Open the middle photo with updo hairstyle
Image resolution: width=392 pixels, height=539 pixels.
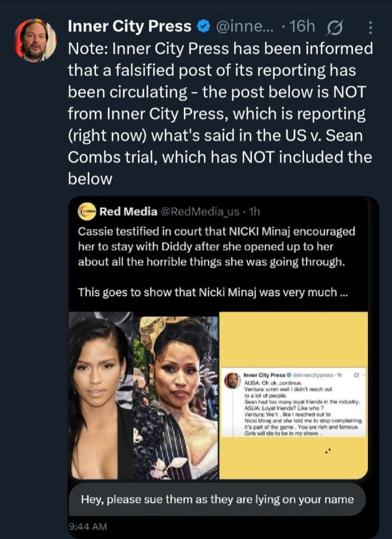pos(175,395)
